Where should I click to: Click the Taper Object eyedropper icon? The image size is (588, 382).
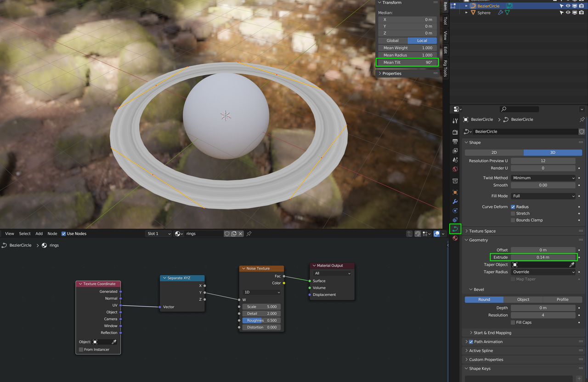(572, 265)
